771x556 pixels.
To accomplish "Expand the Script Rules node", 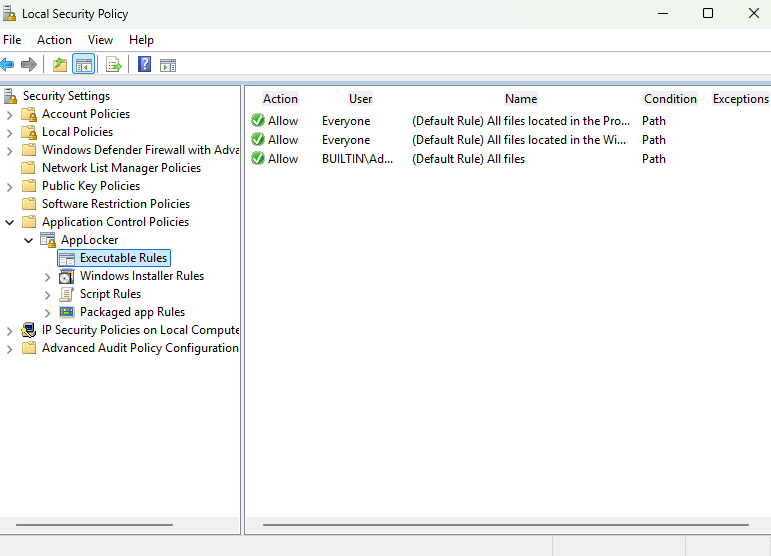I will [x=47, y=294].
